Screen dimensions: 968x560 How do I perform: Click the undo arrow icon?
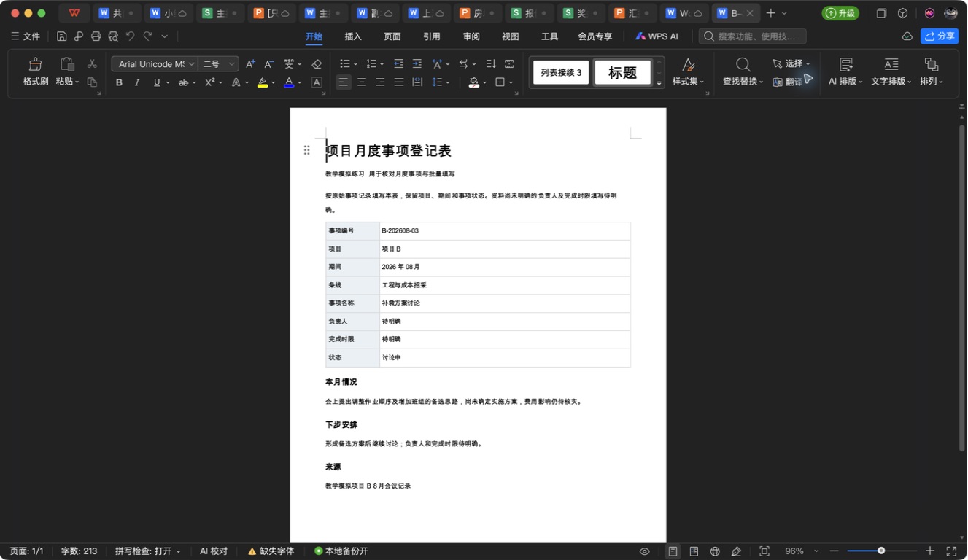click(x=131, y=36)
